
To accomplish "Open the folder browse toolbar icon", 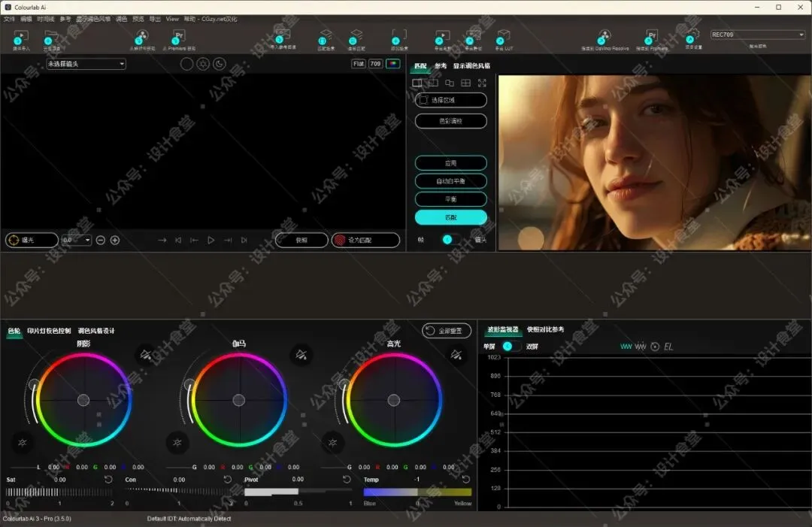I will point(51,38).
